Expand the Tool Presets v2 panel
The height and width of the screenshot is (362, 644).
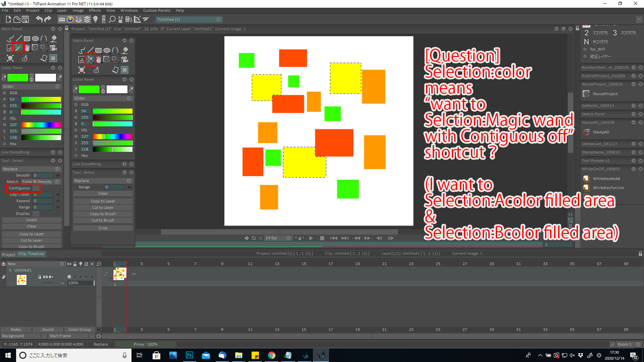pyautogui.click(x=633, y=161)
